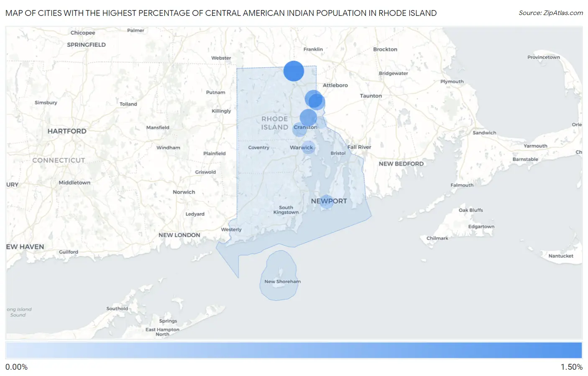This screenshot has width=588, height=376.
Task: Click the 'Nantucket' map label
Action: [x=561, y=256]
